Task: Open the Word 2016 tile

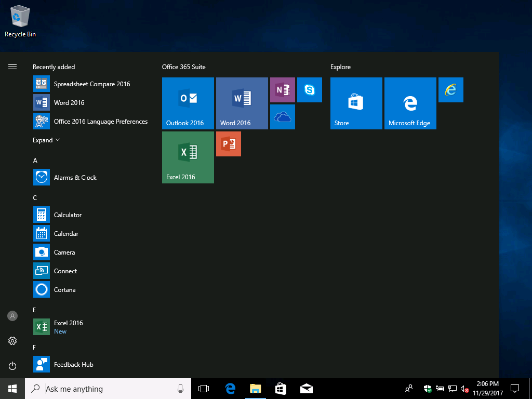Action: (242, 103)
